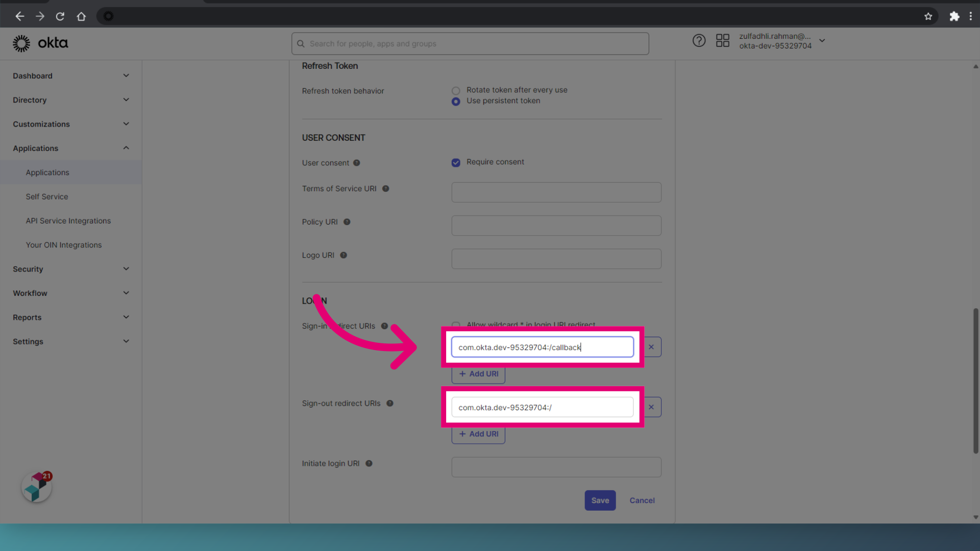980x551 pixels.
Task: Click the sign-out redirect URI field
Action: coord(542,407)
